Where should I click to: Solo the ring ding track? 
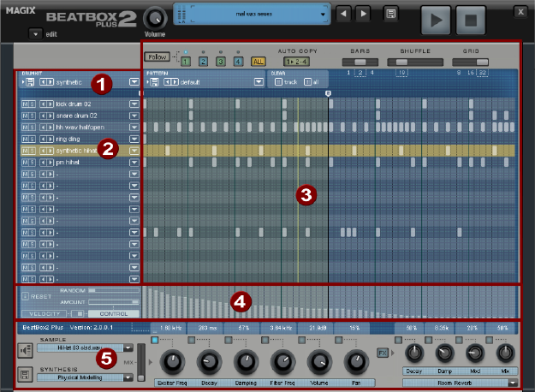pos(32,140)
